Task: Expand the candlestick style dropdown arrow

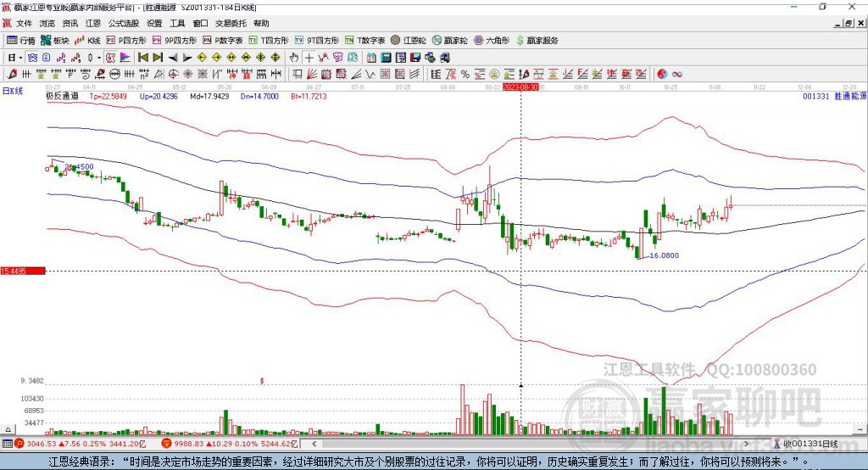Action: [x=99, y=58]
